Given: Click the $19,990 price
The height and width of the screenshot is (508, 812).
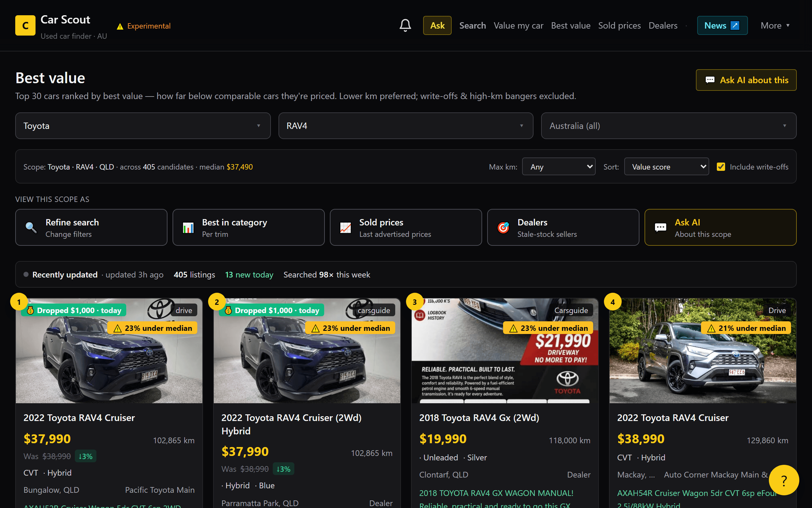Looking at the screenshot, I should tap(443, 439).
